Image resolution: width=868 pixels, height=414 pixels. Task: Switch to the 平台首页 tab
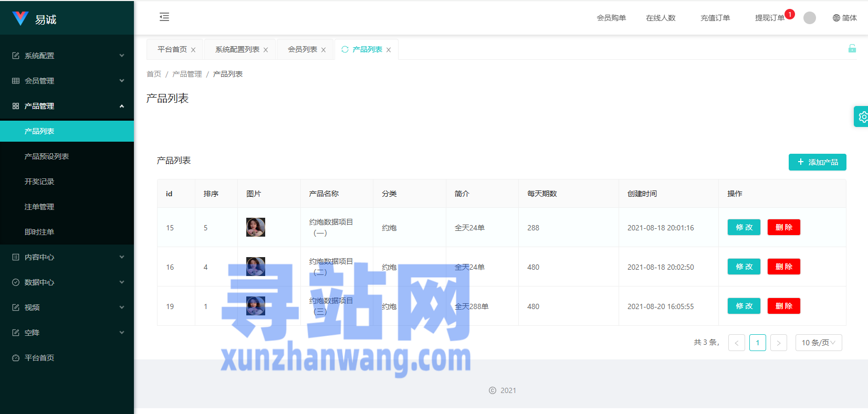pyautogui.click(x=172, y=49)
